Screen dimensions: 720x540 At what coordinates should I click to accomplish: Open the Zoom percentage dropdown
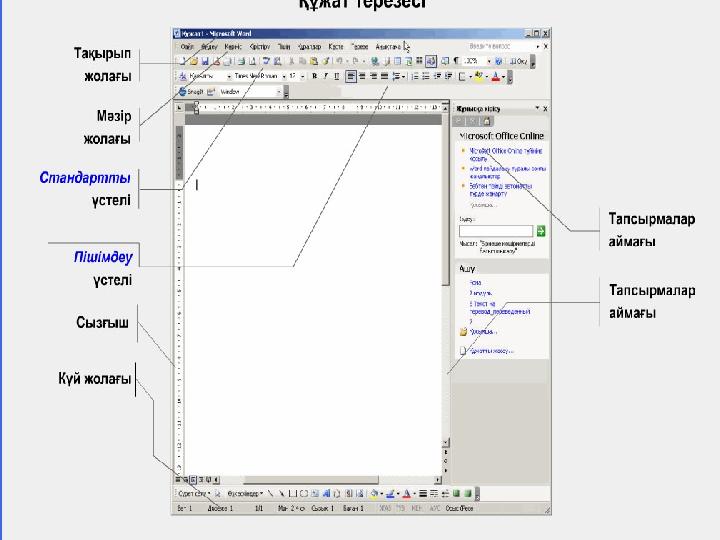click(x=489, y=61)
